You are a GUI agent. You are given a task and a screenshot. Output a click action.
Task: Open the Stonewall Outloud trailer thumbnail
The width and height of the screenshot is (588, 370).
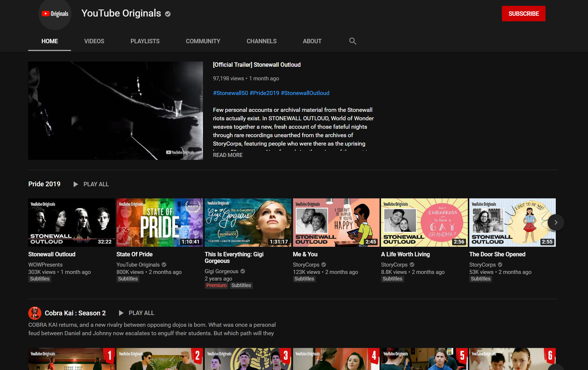[x=115, y=111]
